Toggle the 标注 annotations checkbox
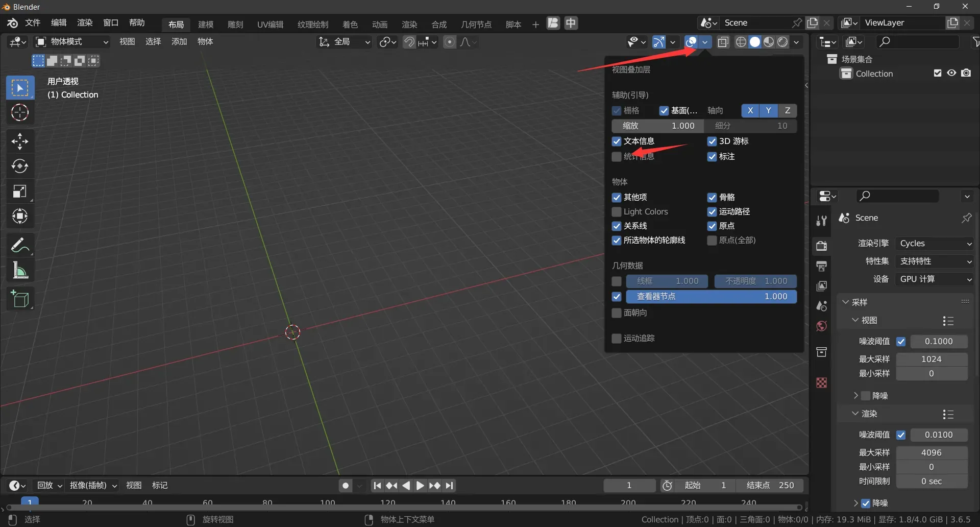980x527 pixels. pos(712,157)
